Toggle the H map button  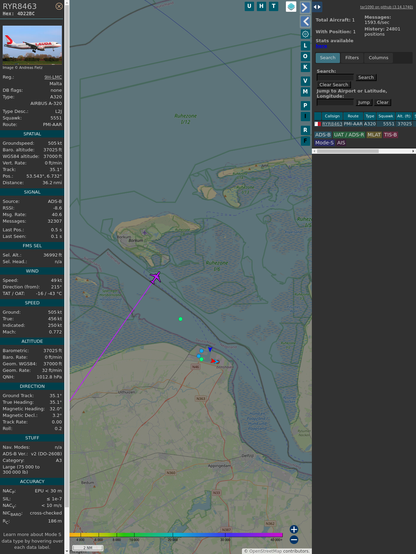point(261,6)
